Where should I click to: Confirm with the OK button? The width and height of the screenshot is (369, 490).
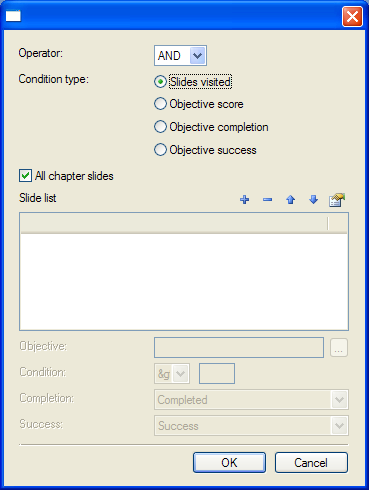(x=229, y=463)
